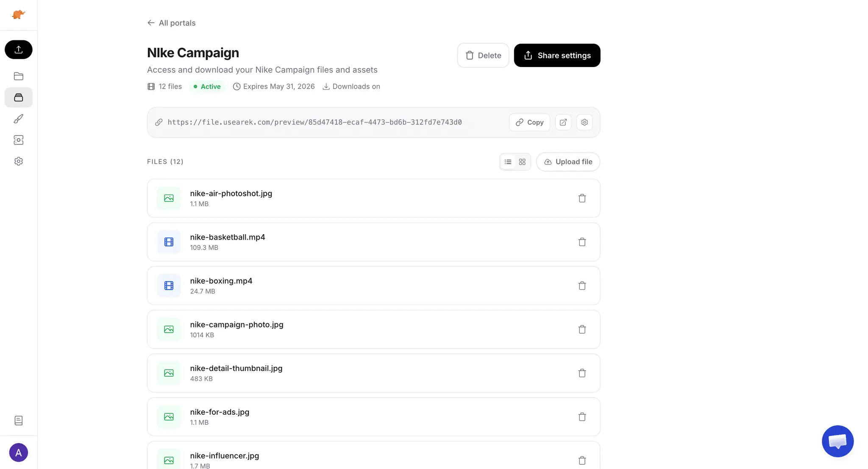Open the settings gear in sidebar
868x469 pixels.
coord(19,161)
